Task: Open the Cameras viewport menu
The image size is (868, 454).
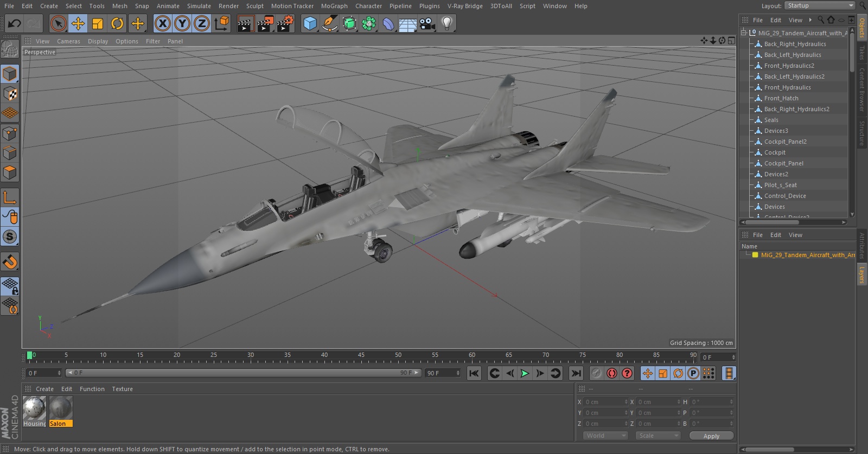Action: [68, 41]
